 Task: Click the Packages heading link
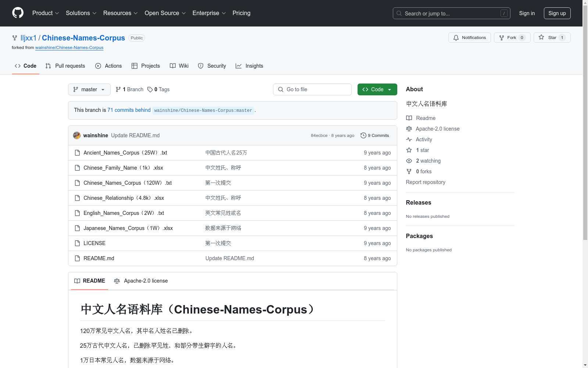(x=419, y=236)
